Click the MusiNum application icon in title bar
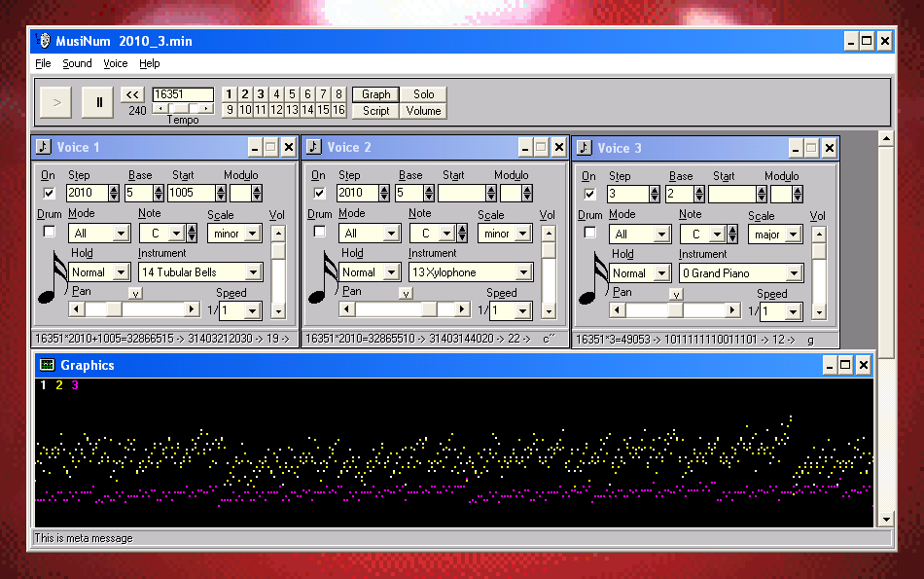Screen dimensions: 924x579 click(x=43, y=41)
